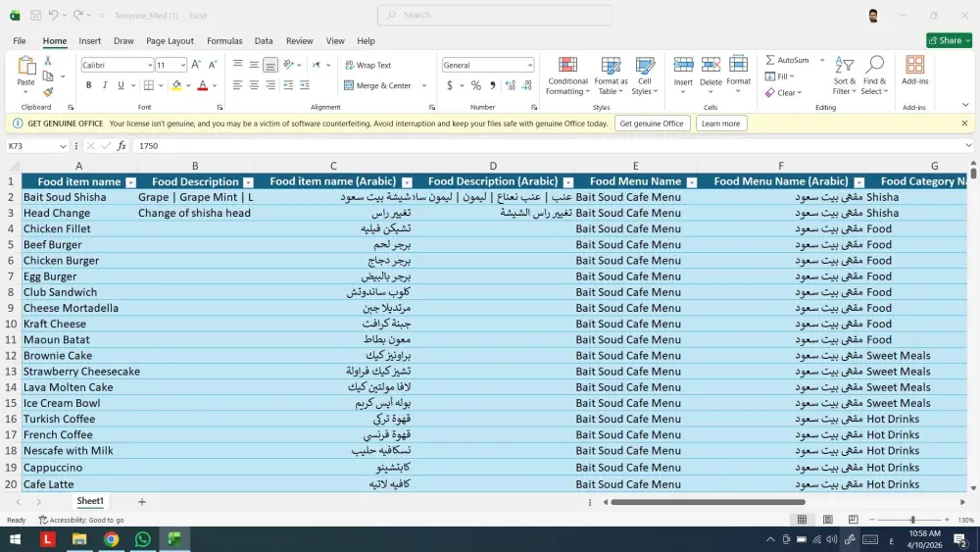
Task: Open the font name Calibri dropdown
Action: 149,65
